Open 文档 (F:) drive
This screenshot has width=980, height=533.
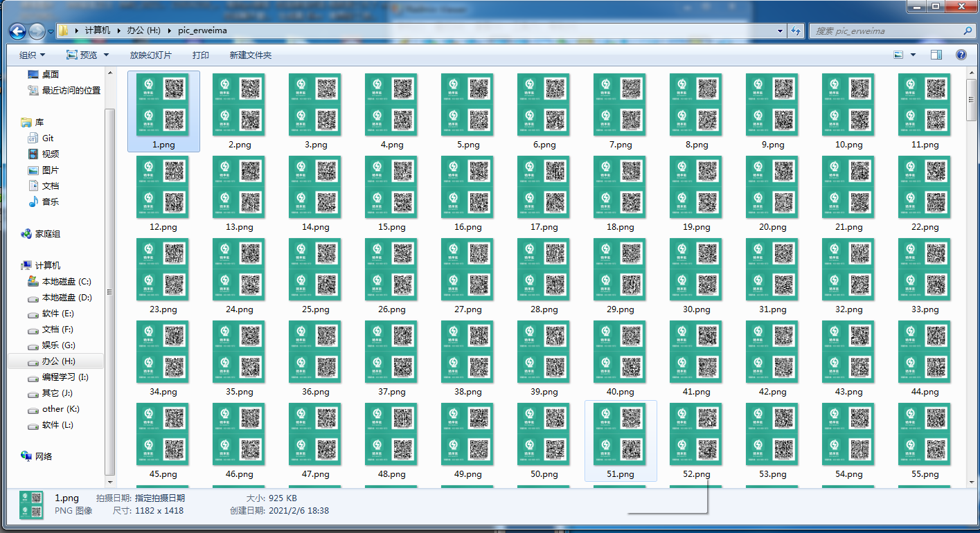click(51, 329)
